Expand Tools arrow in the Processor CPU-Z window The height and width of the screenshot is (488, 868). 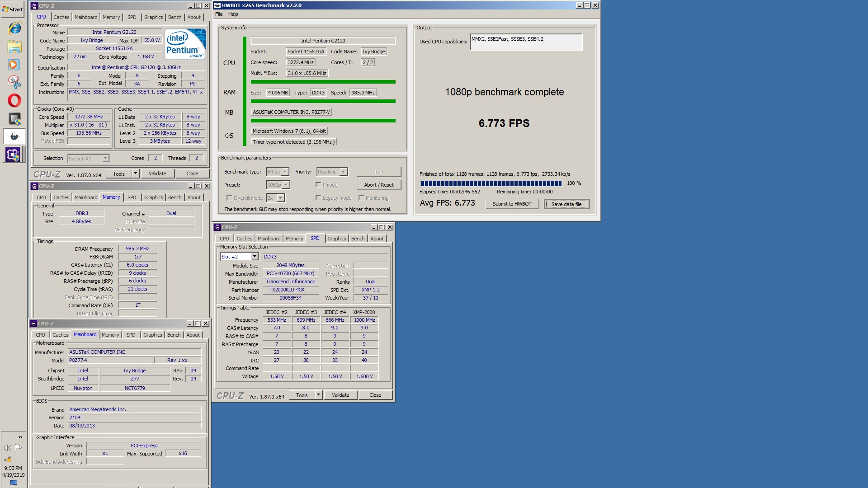tap(135, 174)
